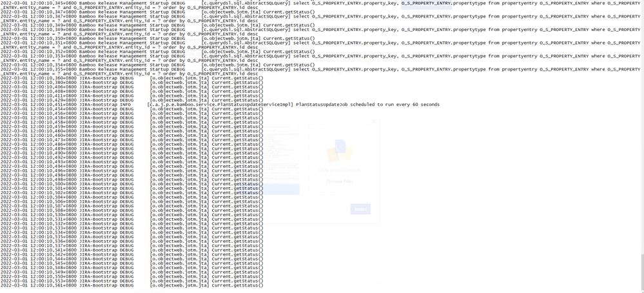Click the vertical scrollbar thumb
The width and height of the screenshot is (644, 293).
click(641, 271)
